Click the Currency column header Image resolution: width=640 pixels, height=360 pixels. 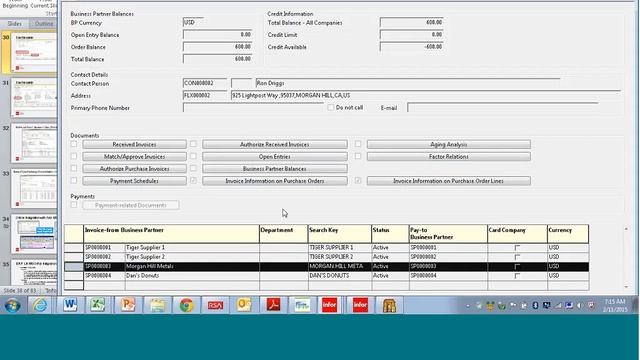pyautogui.click(x=568, y=234)
